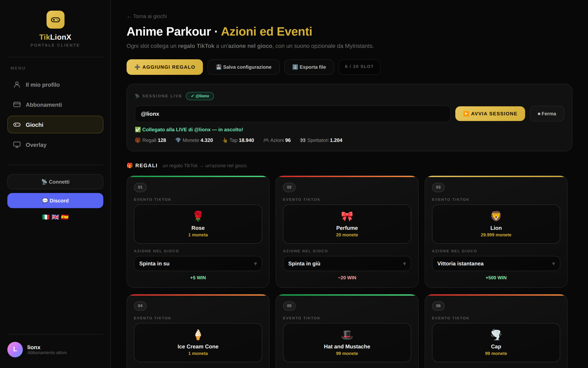Screen dimensions: 588x368
Task: Click Salva configurazione button
Action: coord(243,67)
